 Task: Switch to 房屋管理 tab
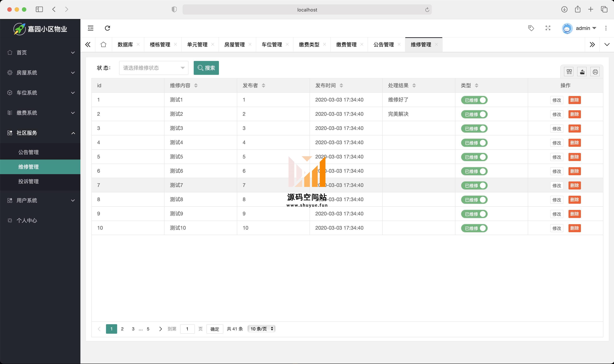coord(234,44)
